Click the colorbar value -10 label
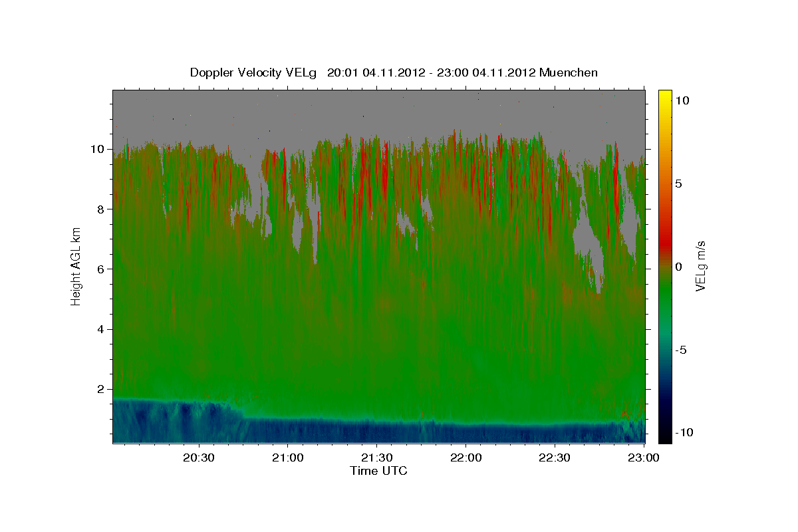The image size is (798, 532). click(684, 432)
